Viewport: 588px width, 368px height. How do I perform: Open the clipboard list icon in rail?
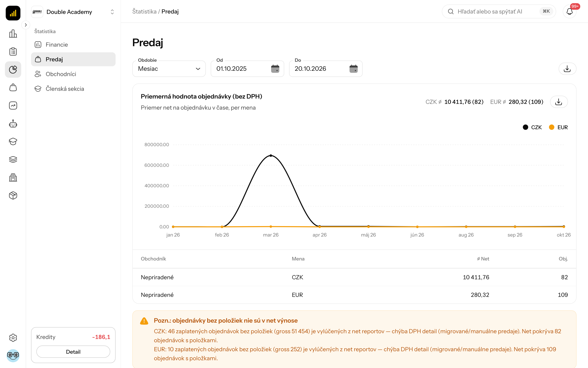tap(13, 52)
